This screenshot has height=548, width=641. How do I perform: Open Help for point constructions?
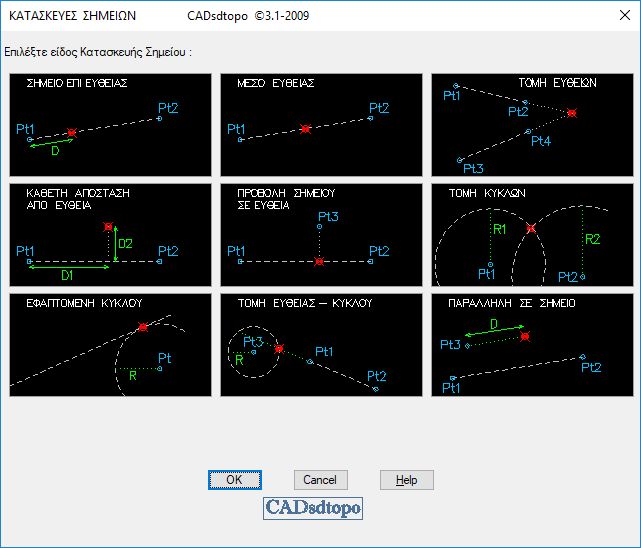pyautogui.click(x=407, y=480)
